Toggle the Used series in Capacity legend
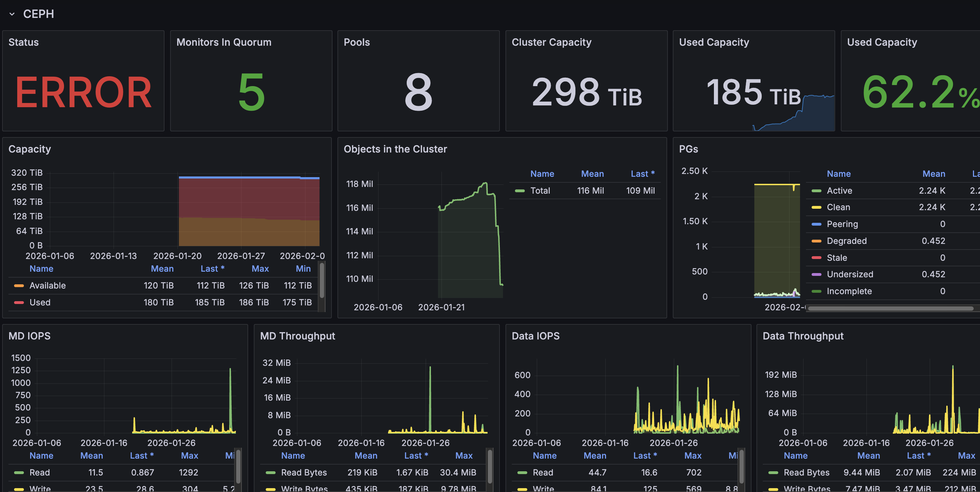Viewport: 980px width, 492px height. 40,302
